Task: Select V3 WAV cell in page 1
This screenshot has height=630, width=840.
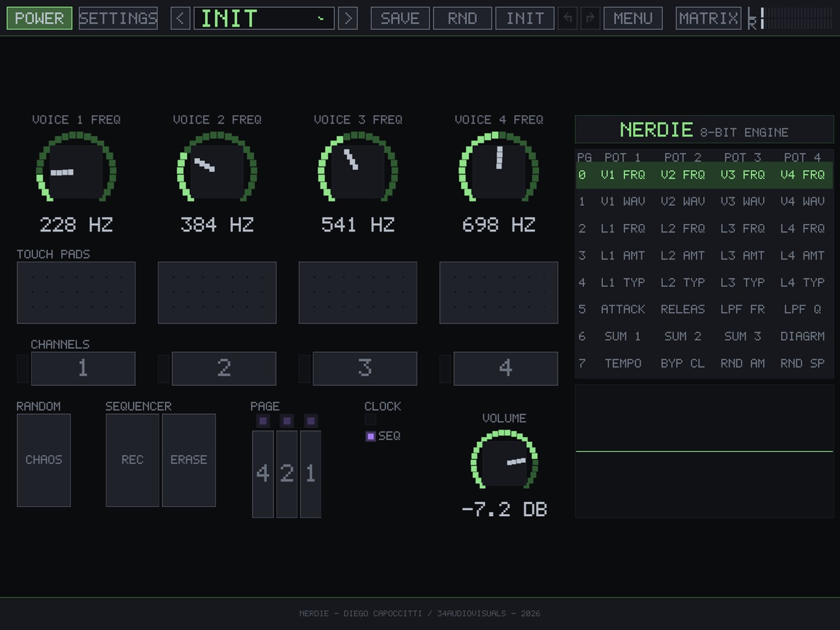Action: pyautogui.click(x=742, y=202)
